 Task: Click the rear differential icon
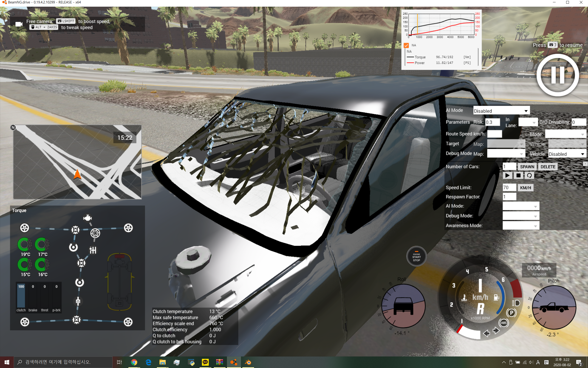[x=76, y=319]
